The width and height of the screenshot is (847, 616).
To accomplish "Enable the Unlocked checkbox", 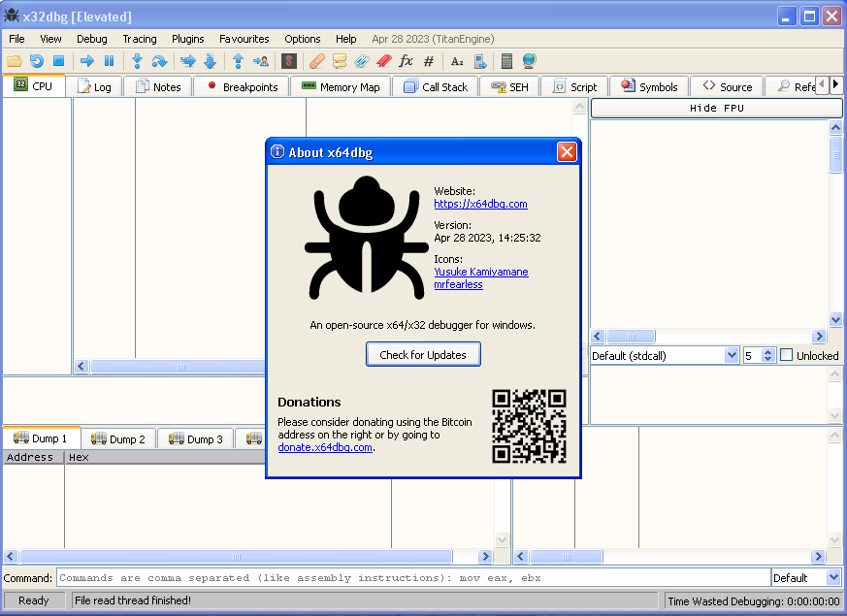I will tap(786, 355).
